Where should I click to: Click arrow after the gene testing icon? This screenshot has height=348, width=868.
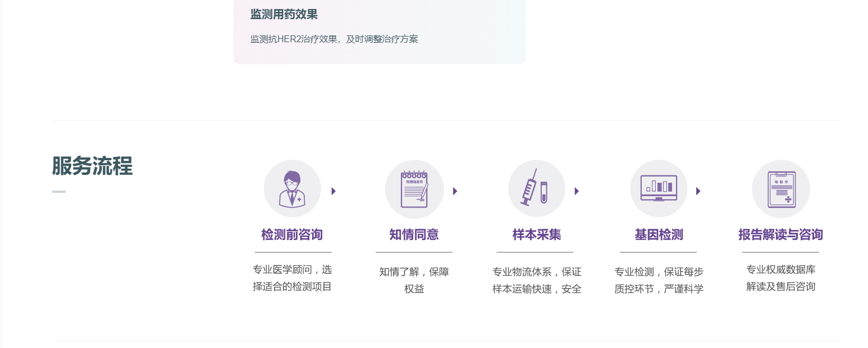[x=698, y=191]
